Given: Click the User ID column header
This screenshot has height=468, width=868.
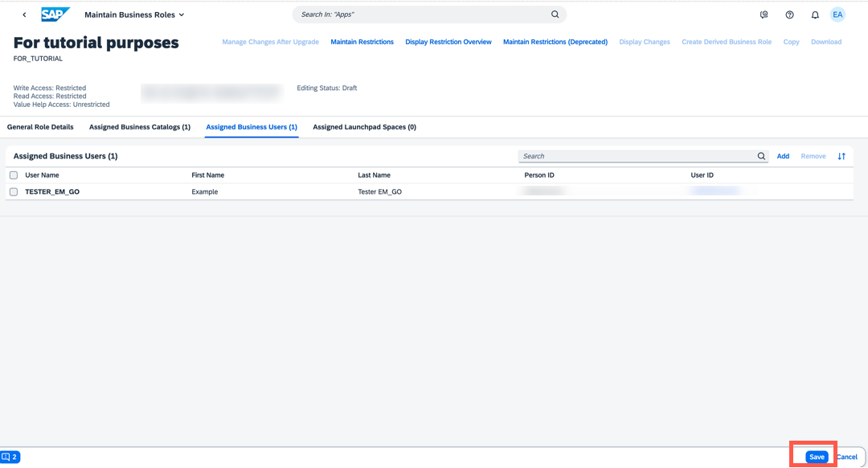Looking at the screenshot, I should point(702,175).
